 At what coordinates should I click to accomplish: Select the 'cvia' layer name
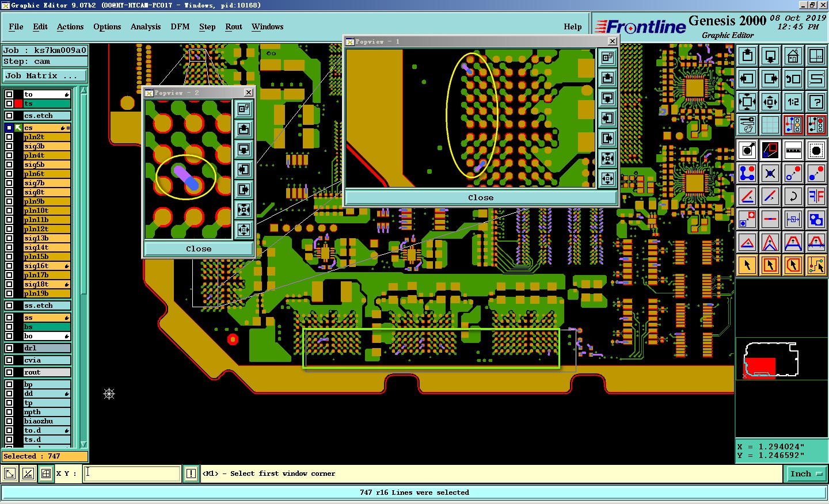[x=46, y=360]
